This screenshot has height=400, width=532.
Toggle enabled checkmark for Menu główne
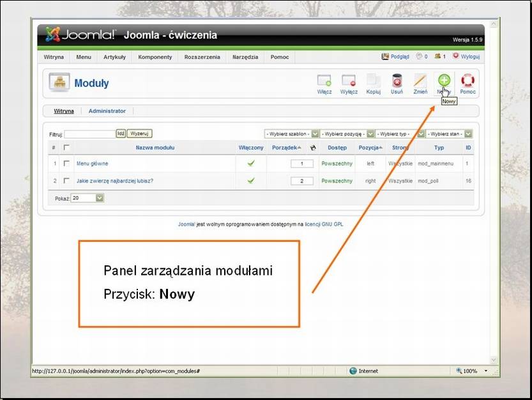251,164
